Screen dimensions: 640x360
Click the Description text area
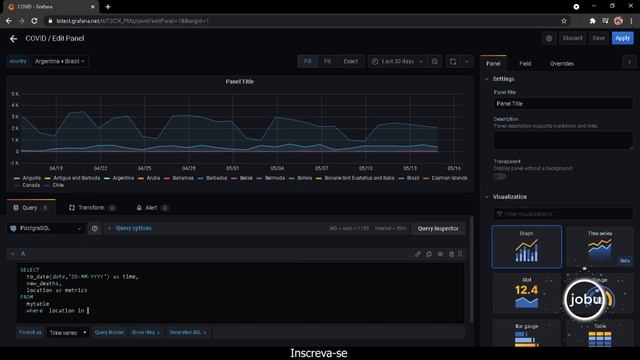563,140
